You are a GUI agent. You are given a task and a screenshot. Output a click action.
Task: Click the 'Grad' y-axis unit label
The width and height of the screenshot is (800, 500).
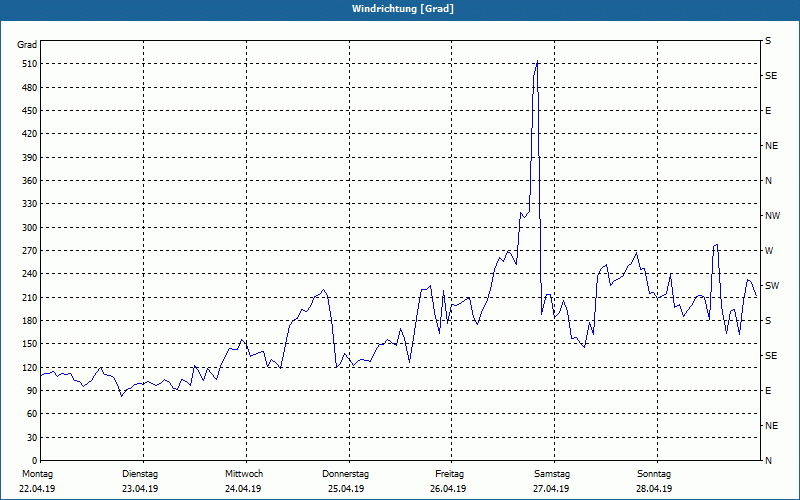coord(27,45)
